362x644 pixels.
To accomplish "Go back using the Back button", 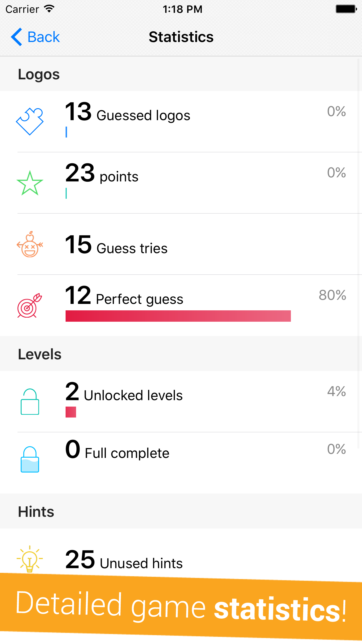I will point(35,37).
